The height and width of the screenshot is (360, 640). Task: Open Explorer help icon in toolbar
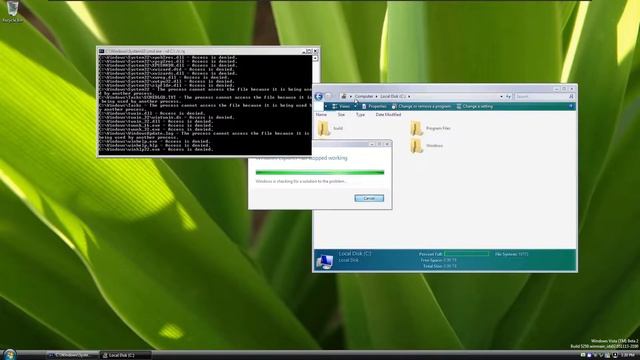571,106
